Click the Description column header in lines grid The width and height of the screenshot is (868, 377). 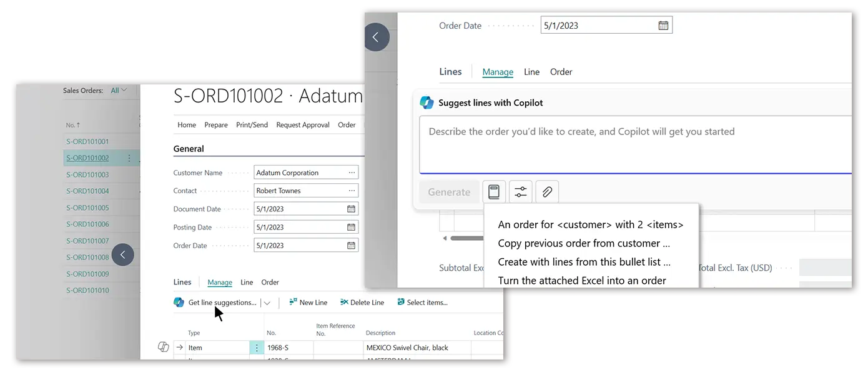tap(380, 333)
